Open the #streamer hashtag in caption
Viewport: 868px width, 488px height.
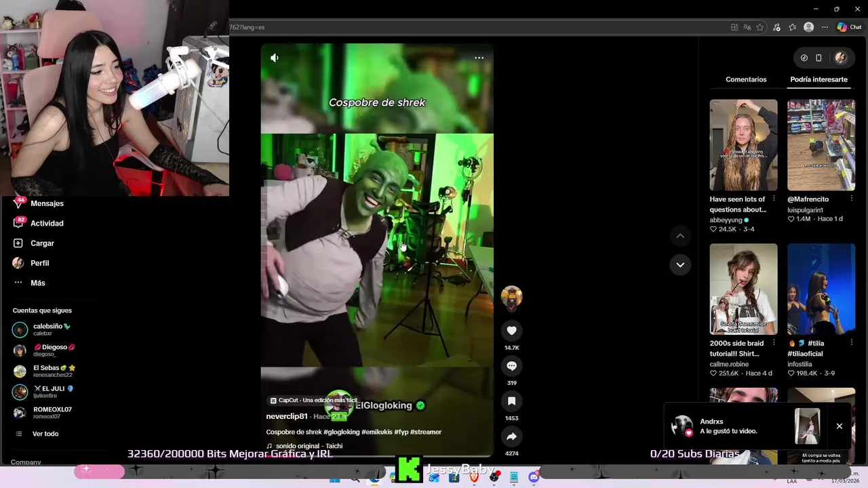[426, 432]
